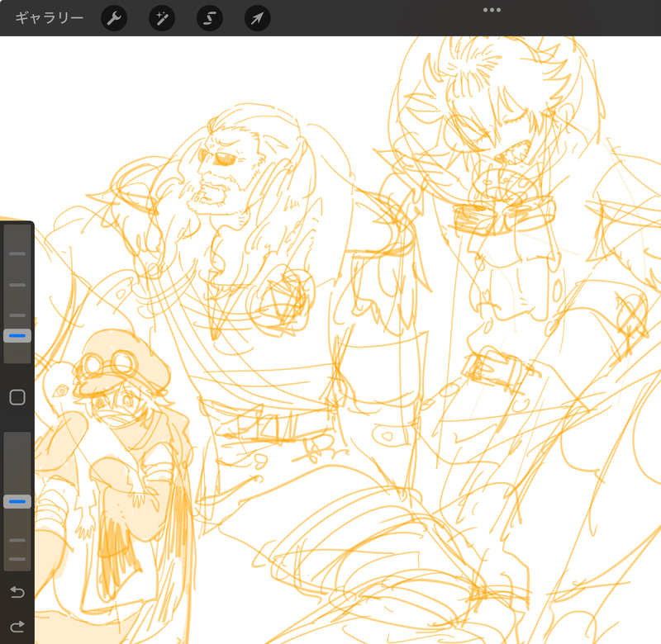Select the Transform arrow tool

coord(258,18)
